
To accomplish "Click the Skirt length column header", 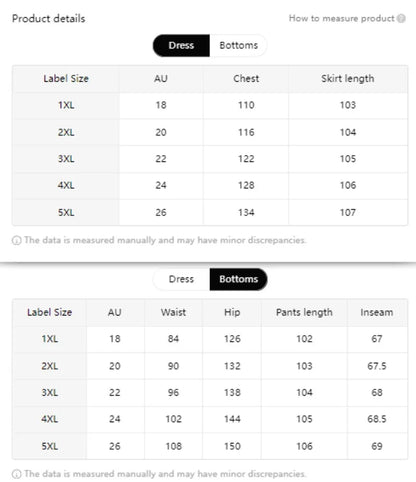I will 348,79.
